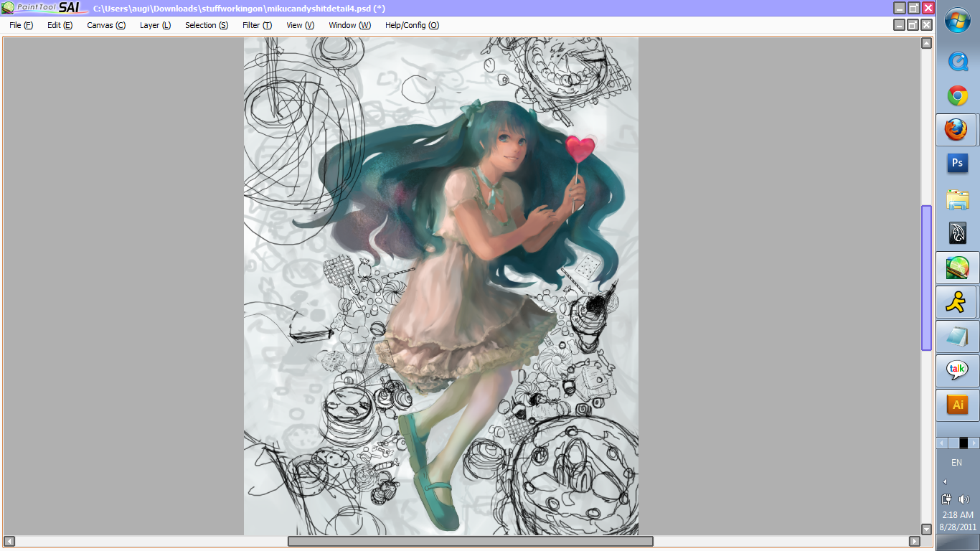Screen dimensions: 980x551
Task: Open the Notepad taskbar icon
Action: tap(958, 336)
